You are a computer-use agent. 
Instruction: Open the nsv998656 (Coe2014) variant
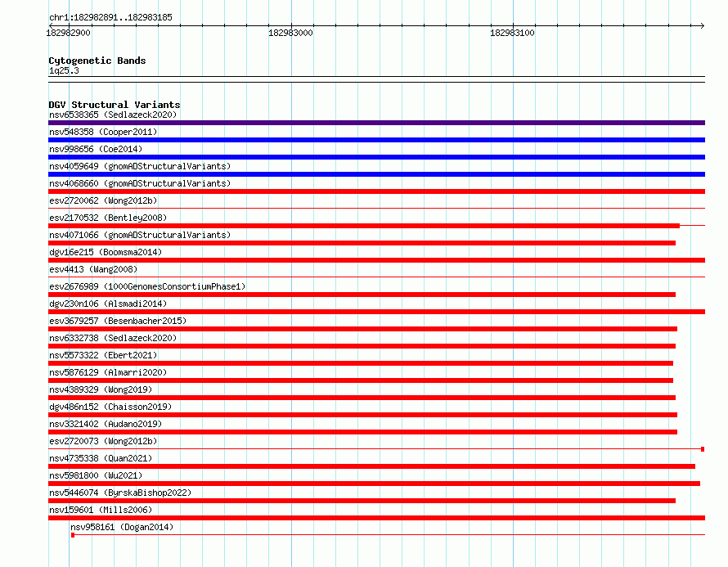[x=96, y=149]
